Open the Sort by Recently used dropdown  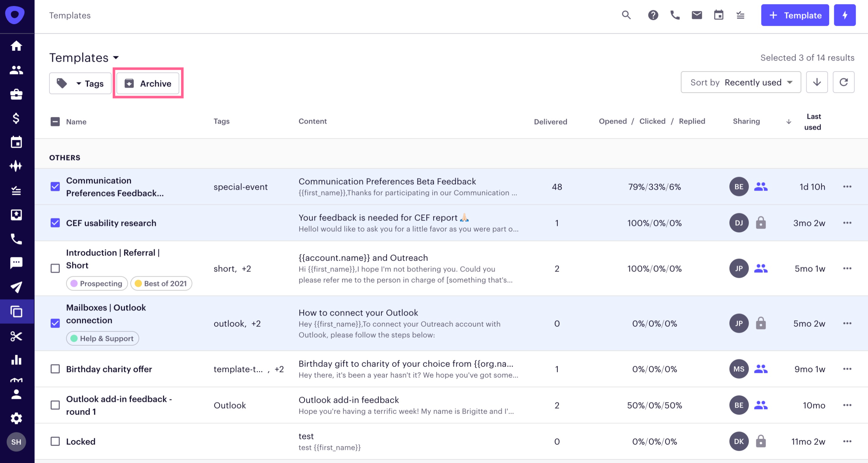[741, 82]
